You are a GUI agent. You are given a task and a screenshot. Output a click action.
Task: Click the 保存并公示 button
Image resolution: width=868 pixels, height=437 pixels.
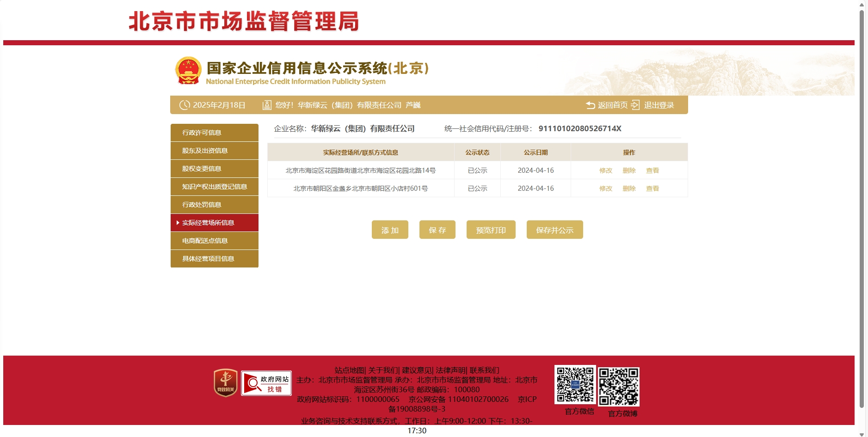pos(555,230)
